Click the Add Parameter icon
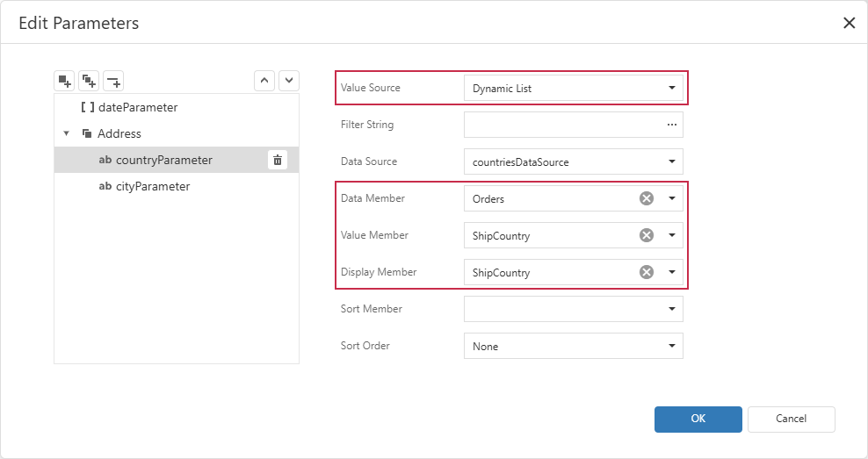This screenshot has width=868, height=459. [x=65, y=82]
